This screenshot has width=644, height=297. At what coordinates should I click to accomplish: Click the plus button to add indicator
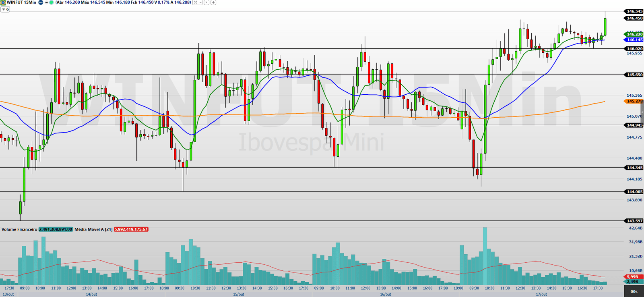coord(213,2)
